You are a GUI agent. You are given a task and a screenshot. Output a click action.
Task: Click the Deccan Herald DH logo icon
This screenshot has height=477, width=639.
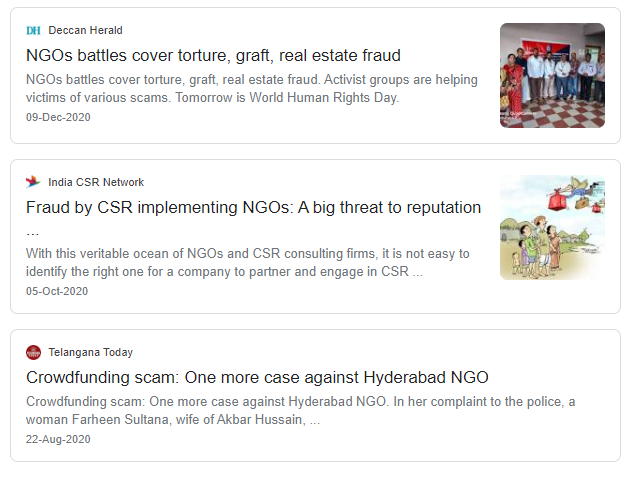click(33, 31)
